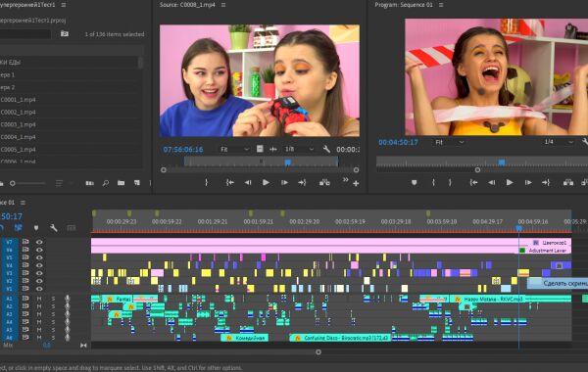
Task: Toggle V6 track visibility eye
Action: tap(39, 250)
